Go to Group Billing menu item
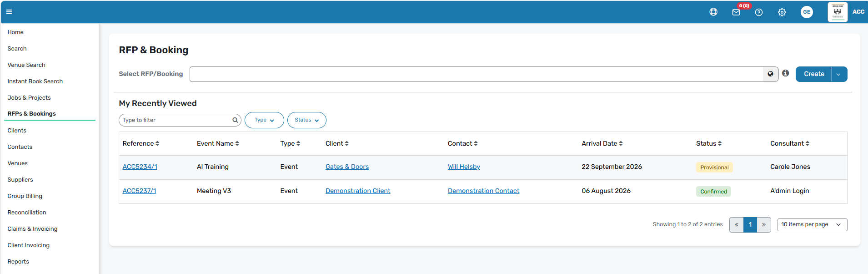 coord(25,196)
